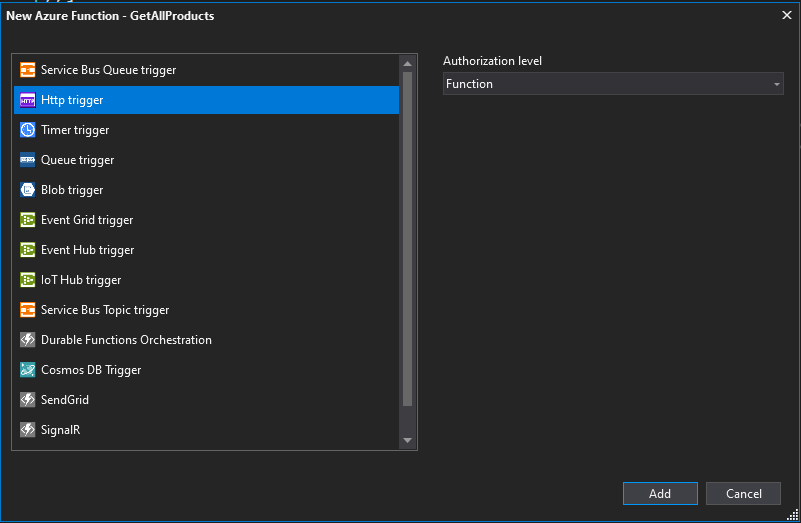The width and height of the screenshot is (801, 523).
Task: Click the Service Bus Topic trigger icon
Action: 28,310
